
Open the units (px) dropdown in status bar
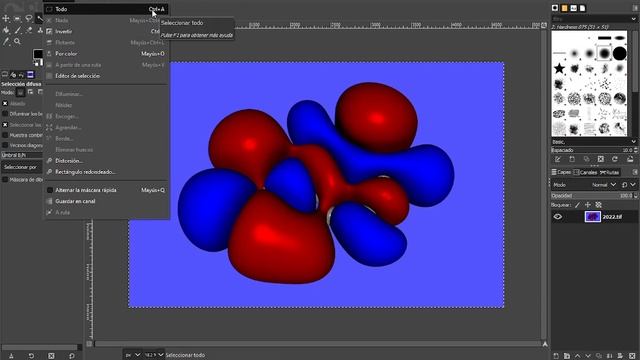tap(133, 355)
